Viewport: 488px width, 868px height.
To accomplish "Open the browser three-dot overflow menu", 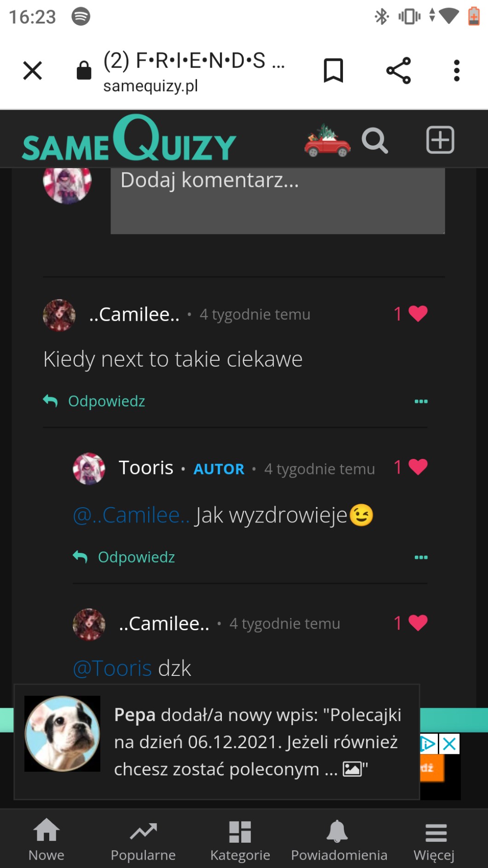I will click(456, 70).
